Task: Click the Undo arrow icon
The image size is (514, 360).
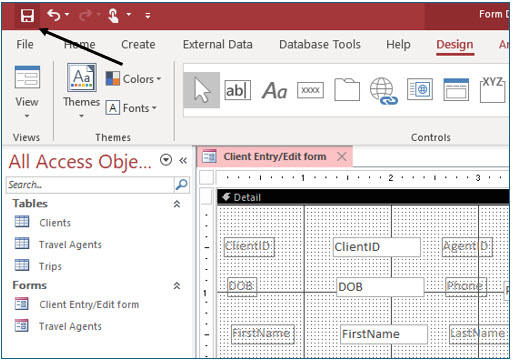Action: 54,15
